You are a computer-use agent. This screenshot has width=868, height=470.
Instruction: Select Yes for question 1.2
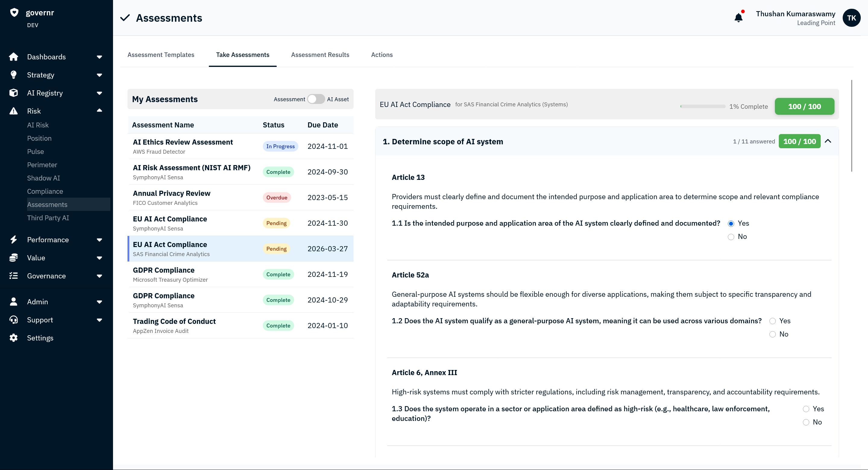[x=772, y=321]
